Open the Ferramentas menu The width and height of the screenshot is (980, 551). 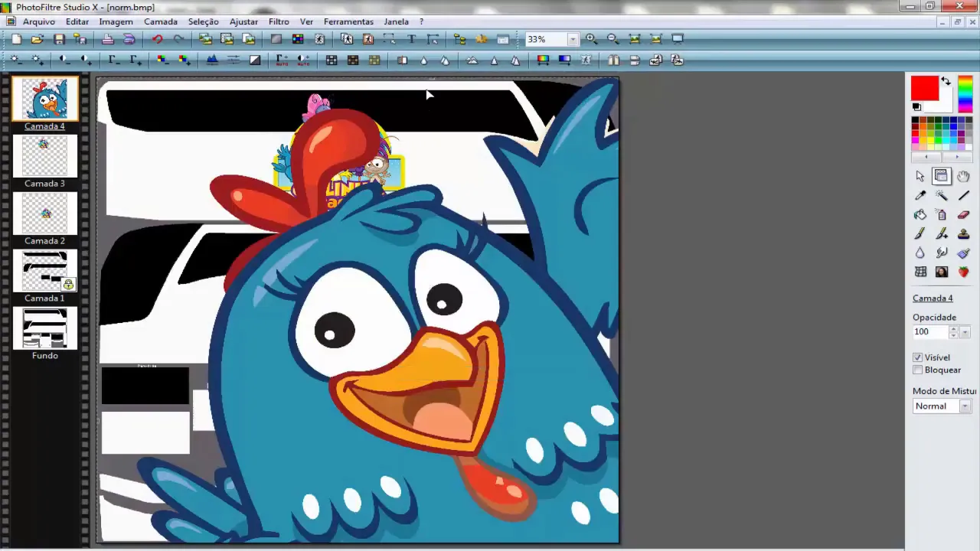pyautogui.click(x=348, y=21)
